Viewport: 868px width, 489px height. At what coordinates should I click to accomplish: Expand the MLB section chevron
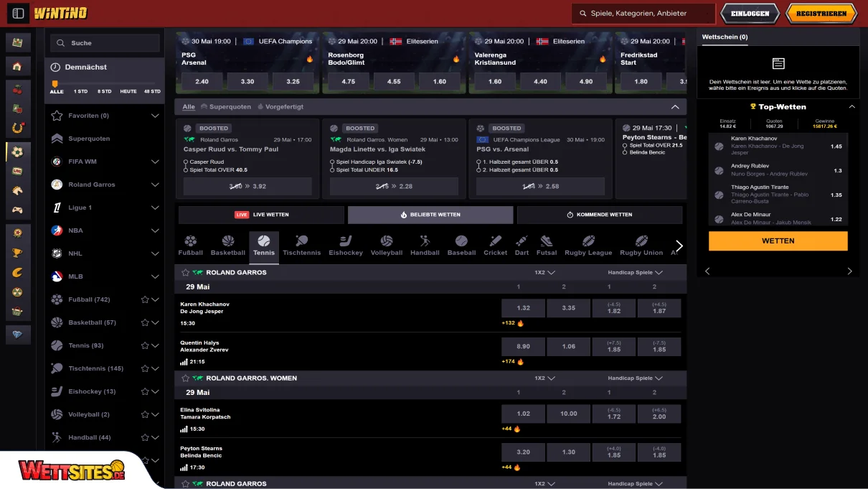click(x=155, y=276)
